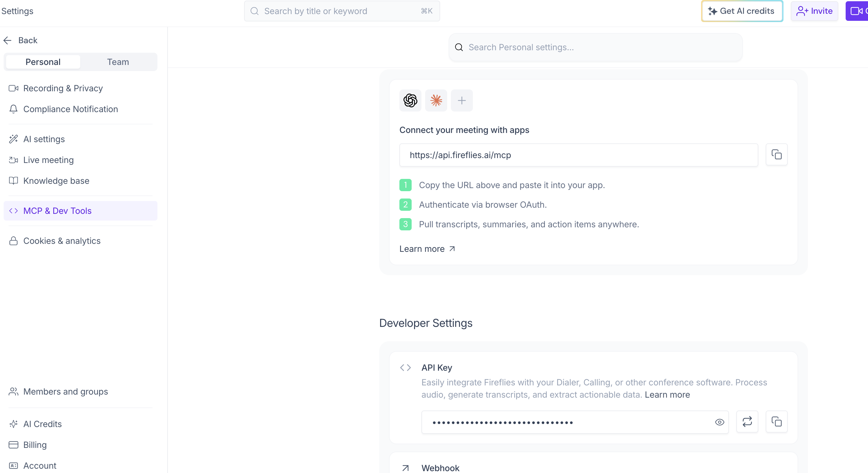
Task: Open Learn more link under MCP steps
Action: (x=427, y=249)
